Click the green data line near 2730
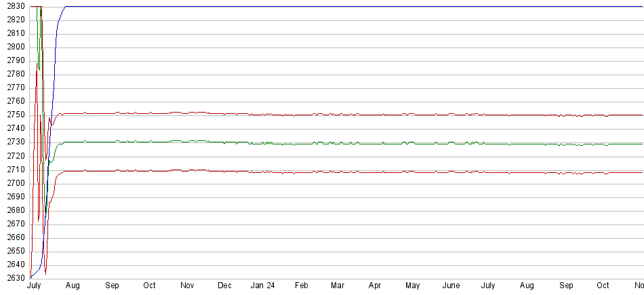 click(x=339, y=144)
